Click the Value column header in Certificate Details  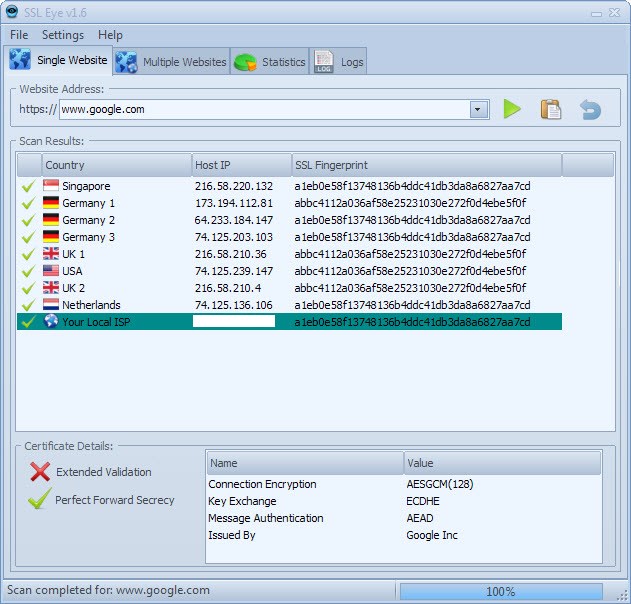point(502,463)
